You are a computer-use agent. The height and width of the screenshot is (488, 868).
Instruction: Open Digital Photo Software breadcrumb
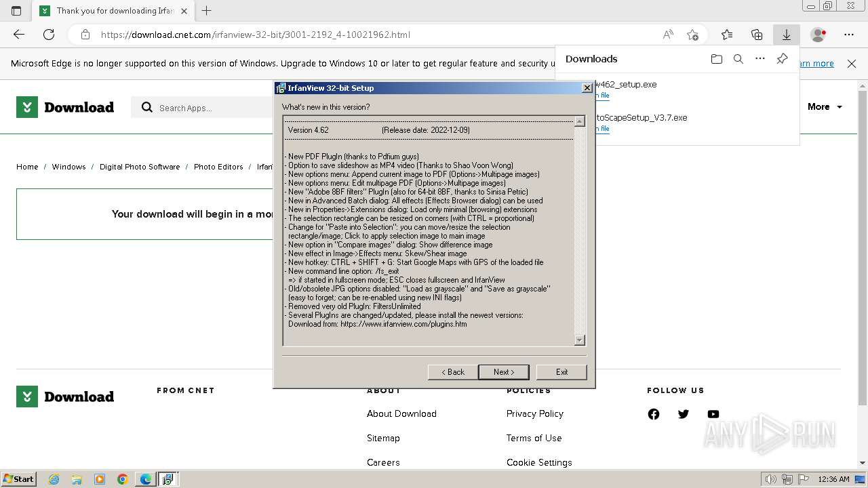click(x=140, y=167)
